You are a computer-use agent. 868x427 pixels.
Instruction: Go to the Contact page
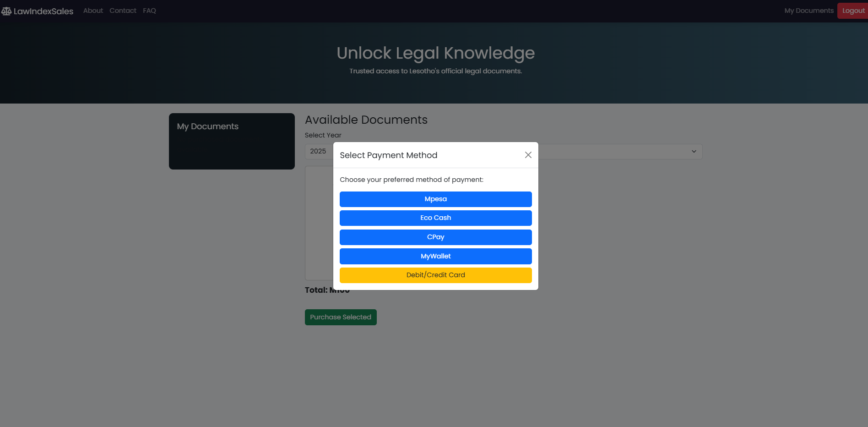pos(123,11)
